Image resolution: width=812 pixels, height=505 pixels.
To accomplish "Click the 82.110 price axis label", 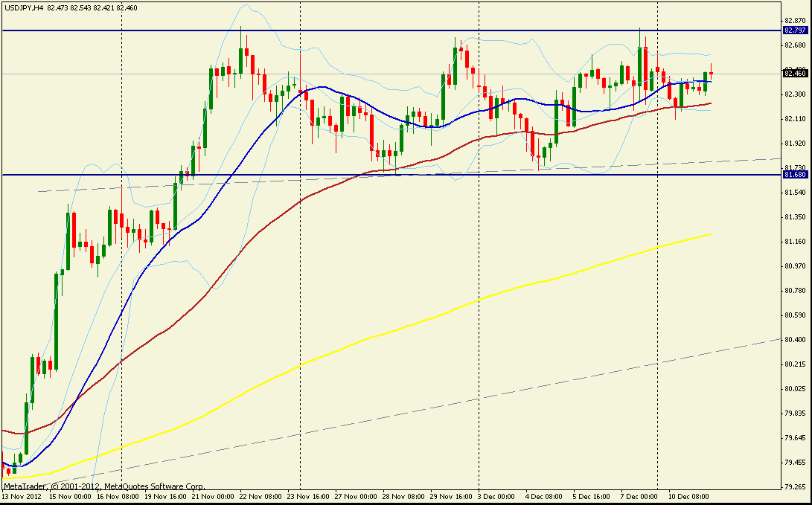I will pos(796,119).
